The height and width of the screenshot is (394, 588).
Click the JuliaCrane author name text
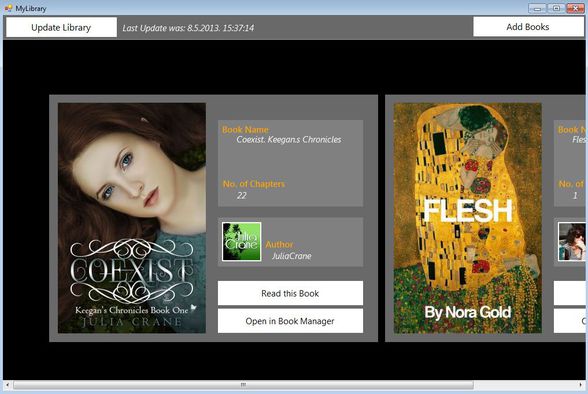[x=291, y=256]
